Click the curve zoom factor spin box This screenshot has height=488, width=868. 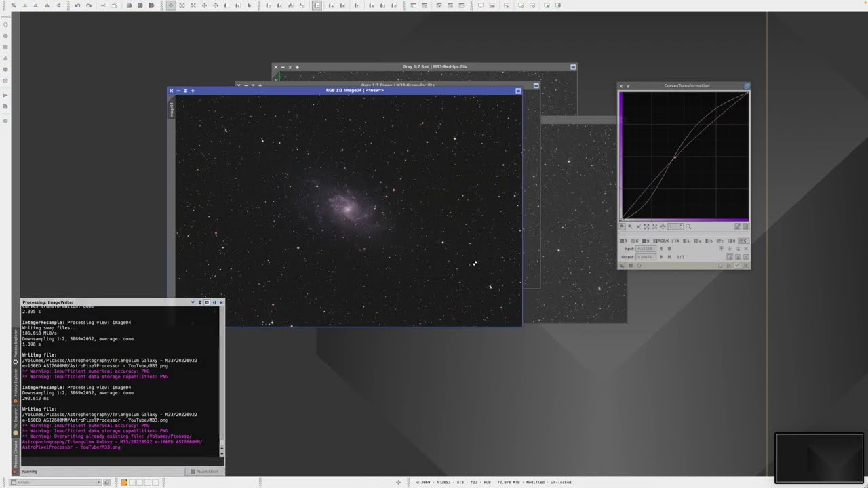pyautogui.click(x=675, y=226)
